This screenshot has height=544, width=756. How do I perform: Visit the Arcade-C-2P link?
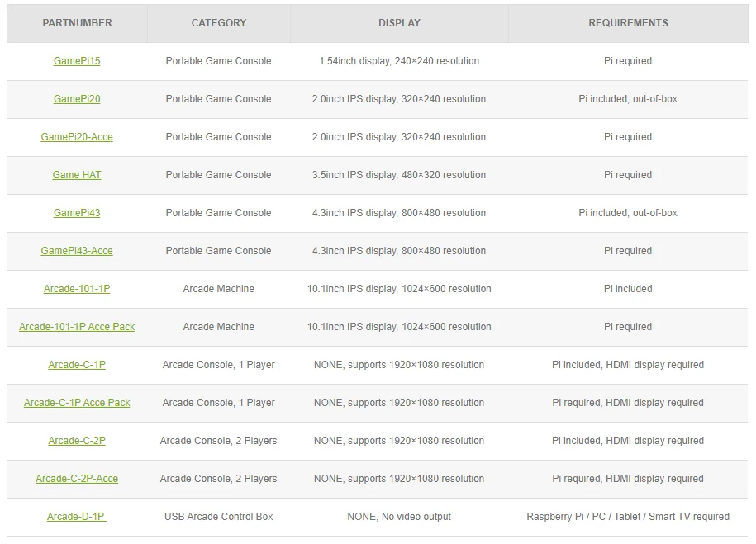[77, 441]
